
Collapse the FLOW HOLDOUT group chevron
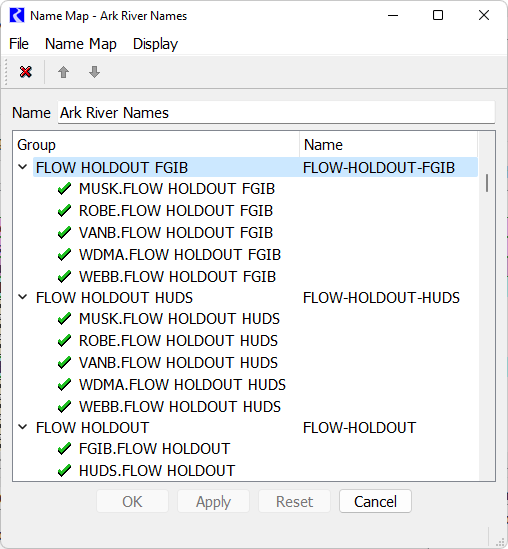coord(23,427)
